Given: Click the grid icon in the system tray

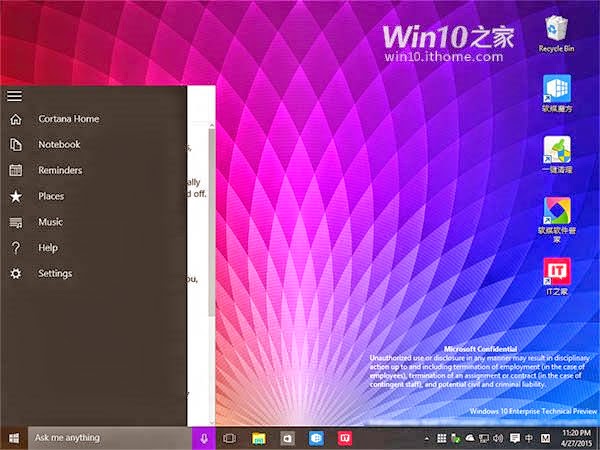Looking at the screenshot, I should (441, 439).
